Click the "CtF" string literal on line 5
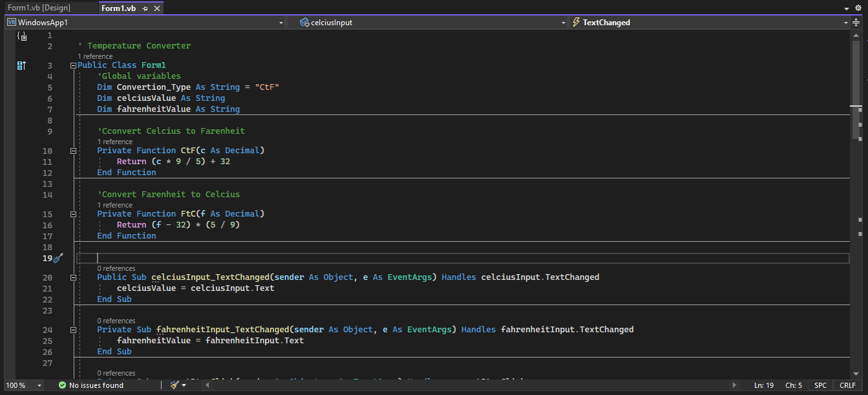The height and width of the screenshot is (395, 868). point(267,87)
